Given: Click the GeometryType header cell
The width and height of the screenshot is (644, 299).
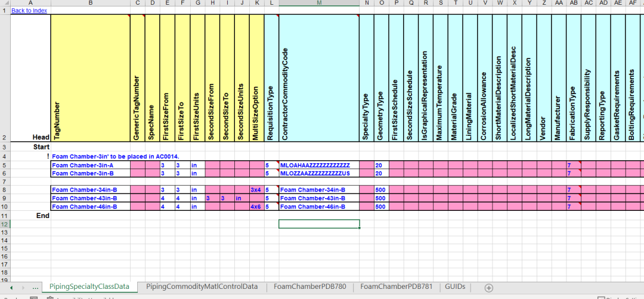Looking at the screenshot, I should point(381,79).
